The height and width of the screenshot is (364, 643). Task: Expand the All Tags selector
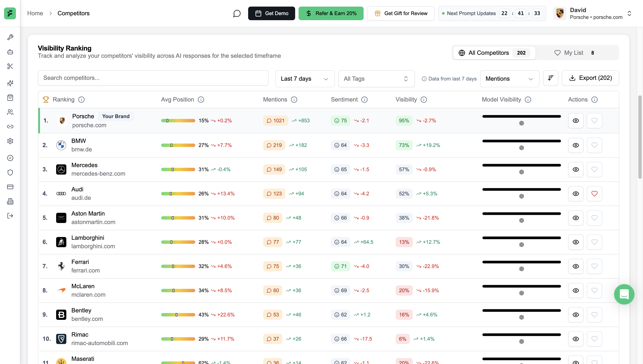376,79
